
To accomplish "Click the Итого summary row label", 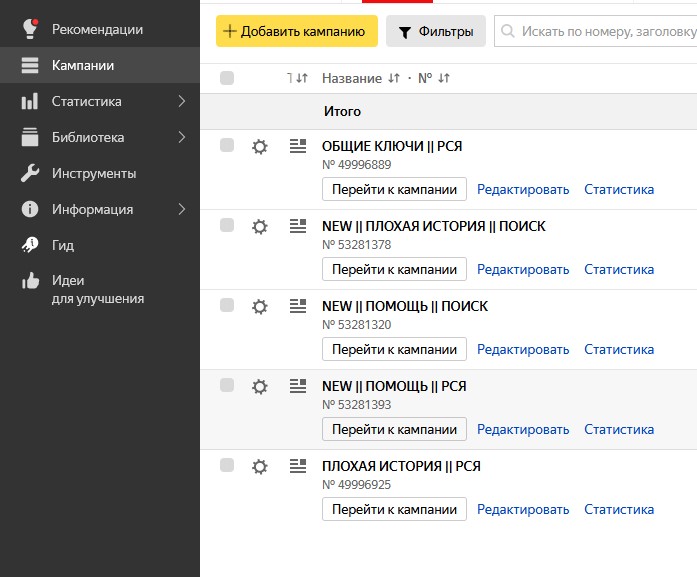I will (x=342, y=111).
